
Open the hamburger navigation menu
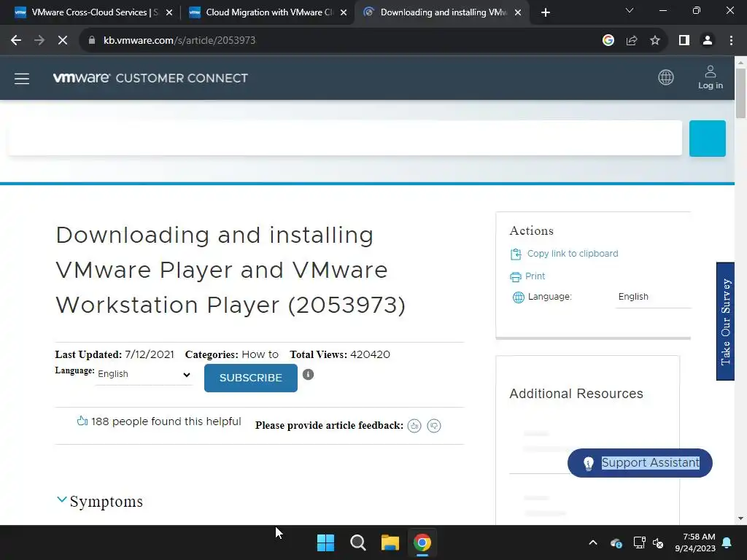click(22, 79)
